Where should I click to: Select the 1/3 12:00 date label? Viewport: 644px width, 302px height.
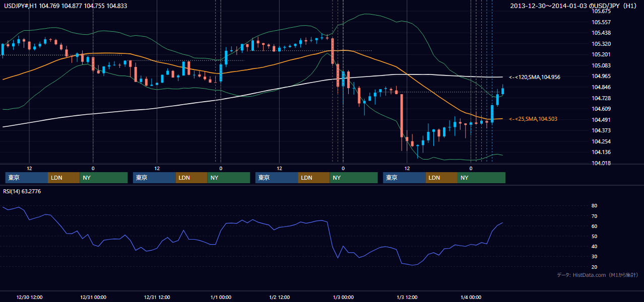407,297
